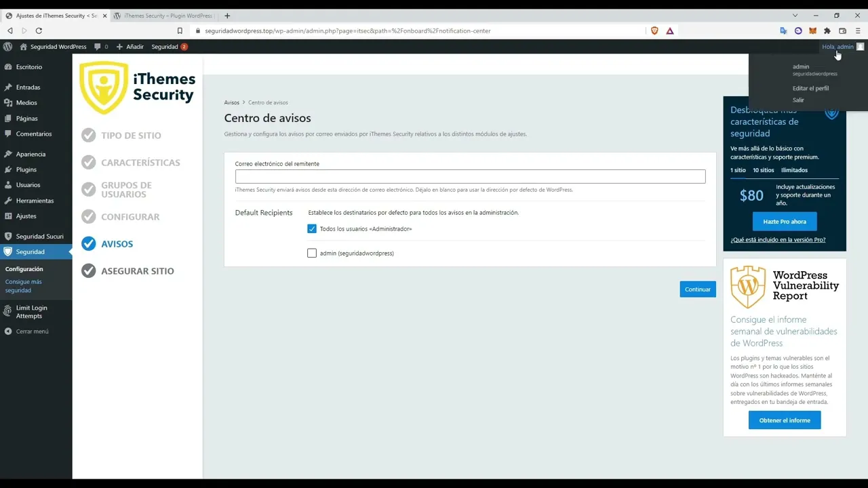Go to the Grupos de usuarios step

tap(117, 190)
